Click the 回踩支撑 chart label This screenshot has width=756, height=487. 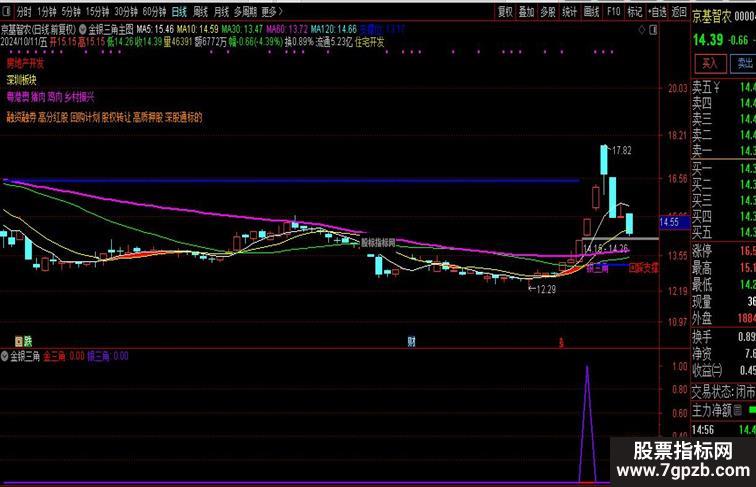pos(644,268)
